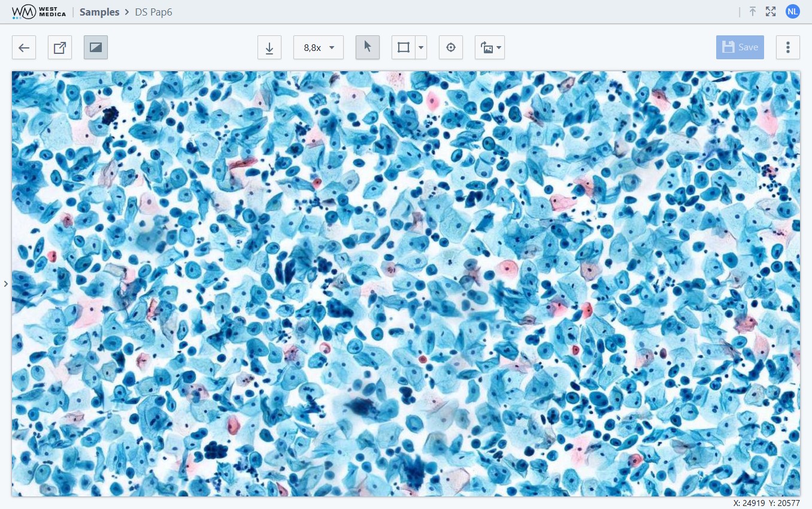
Task: Select the pointer cursor tool
Action: (x=368, y=48)
